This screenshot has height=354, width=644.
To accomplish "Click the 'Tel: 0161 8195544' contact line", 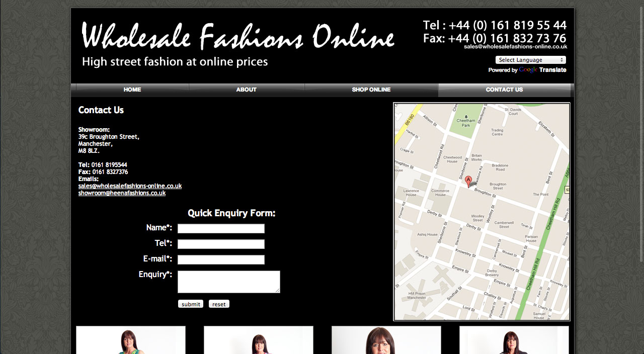I will pyautogui.click(x=103, y=165).
